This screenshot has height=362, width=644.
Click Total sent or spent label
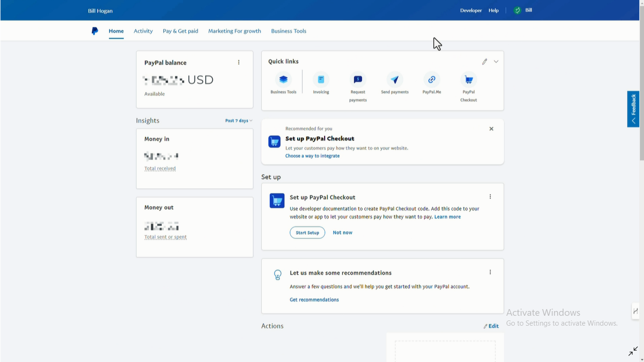pos(166,237)
